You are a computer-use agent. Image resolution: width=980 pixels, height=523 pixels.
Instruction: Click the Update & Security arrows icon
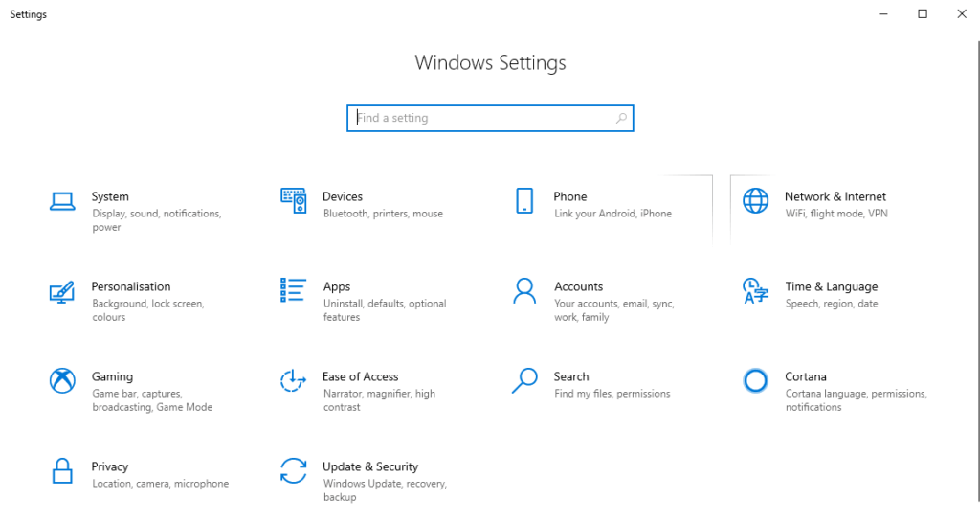tap(293, 471)
